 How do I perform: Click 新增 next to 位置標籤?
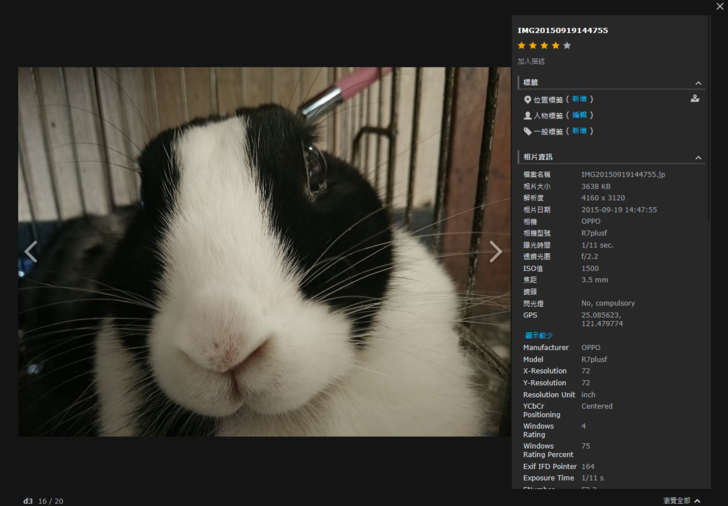580,99
